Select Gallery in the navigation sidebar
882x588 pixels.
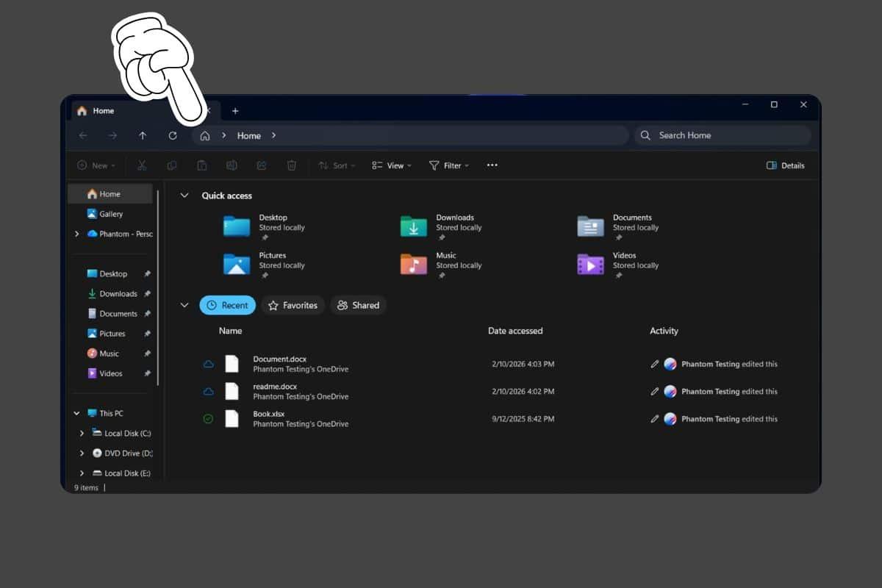coord(111,214)
